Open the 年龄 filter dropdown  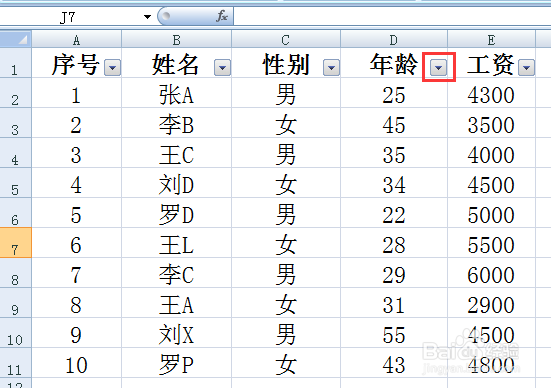pos(439,67)
